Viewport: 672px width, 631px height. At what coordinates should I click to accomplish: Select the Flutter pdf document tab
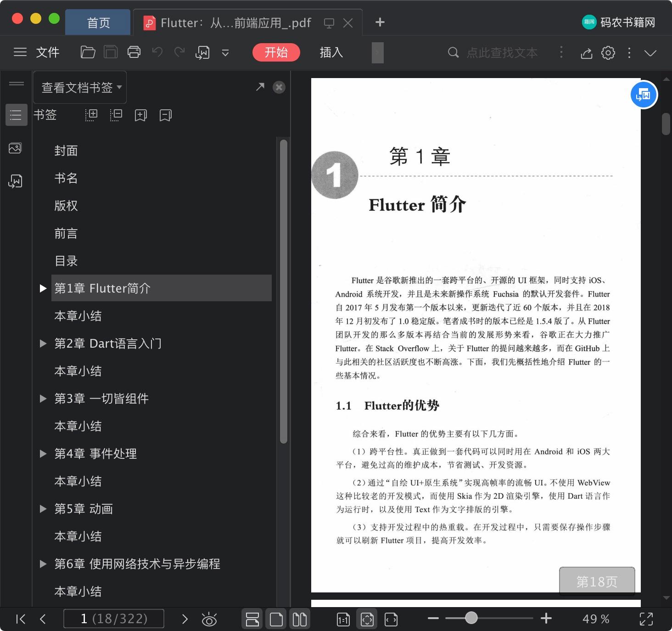click(x=235, y=23)
